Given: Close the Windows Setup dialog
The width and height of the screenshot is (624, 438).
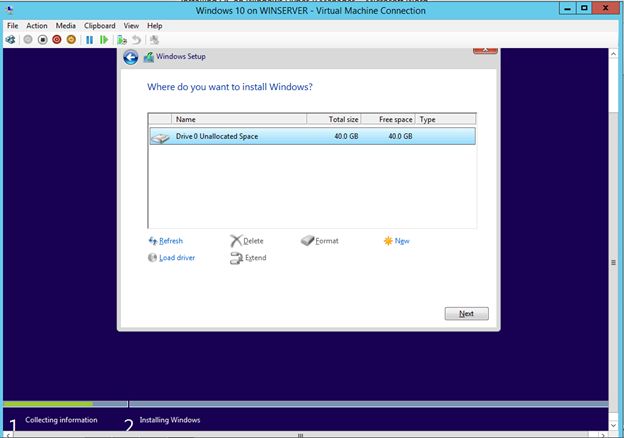Looking at the screenshot, I should pyautogui.click(x=485, y=51).
